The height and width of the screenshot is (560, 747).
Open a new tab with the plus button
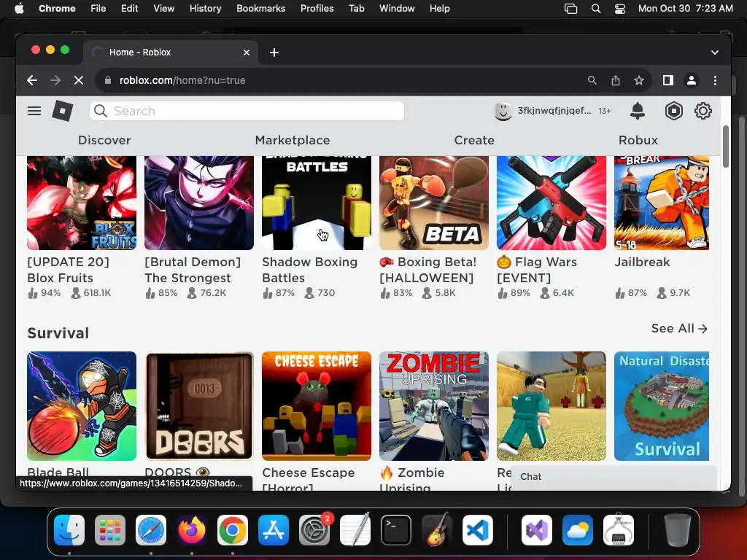(274, 52)
